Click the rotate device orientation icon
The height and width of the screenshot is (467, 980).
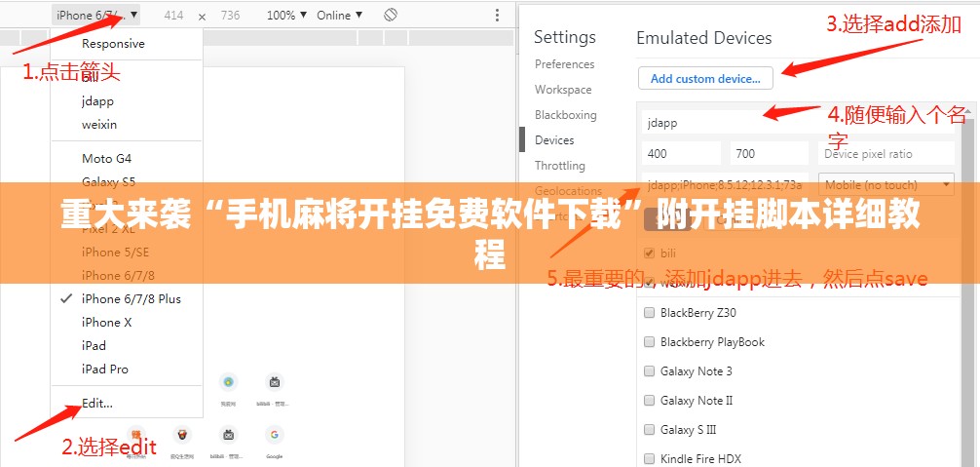[x=391, y=15]
